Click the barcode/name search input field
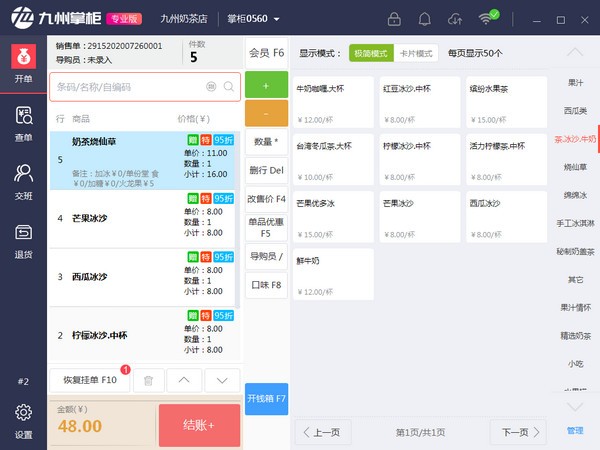The width and height of the screenshot is (600, 450). [x=125, y=87]
